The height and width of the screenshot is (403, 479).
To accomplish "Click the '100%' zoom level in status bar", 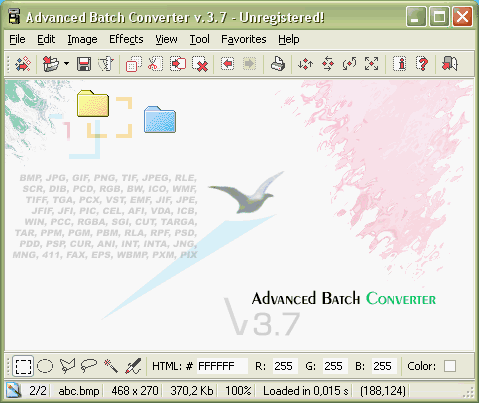I will pos(238,391).
